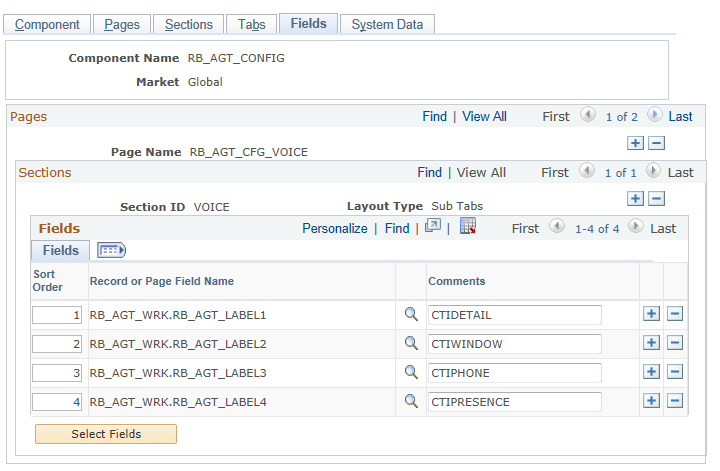Remove the CTIWINDOW field row
This screenshot has height=471, width=720.
675,343
